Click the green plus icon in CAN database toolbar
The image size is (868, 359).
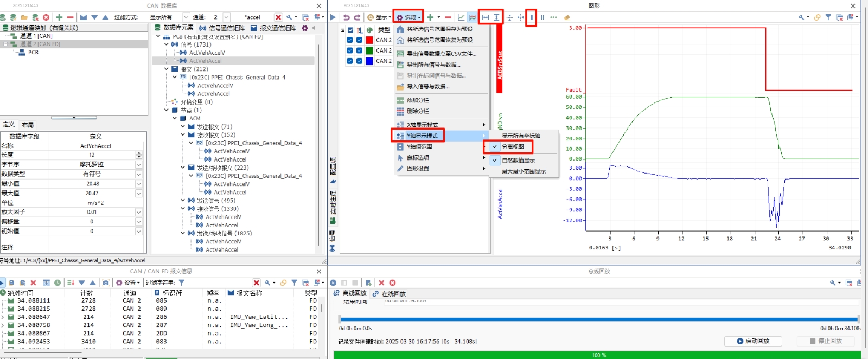(59, 17)
